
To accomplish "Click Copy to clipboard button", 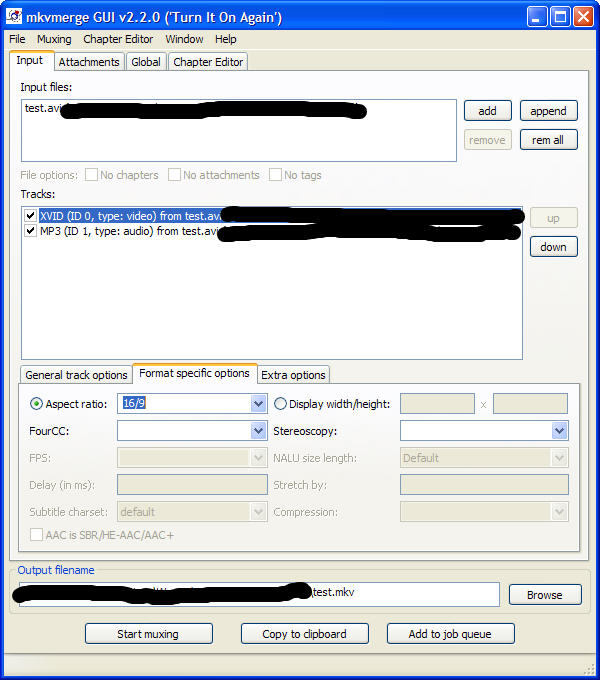I will pyautogui.click(x=305, y=634).
